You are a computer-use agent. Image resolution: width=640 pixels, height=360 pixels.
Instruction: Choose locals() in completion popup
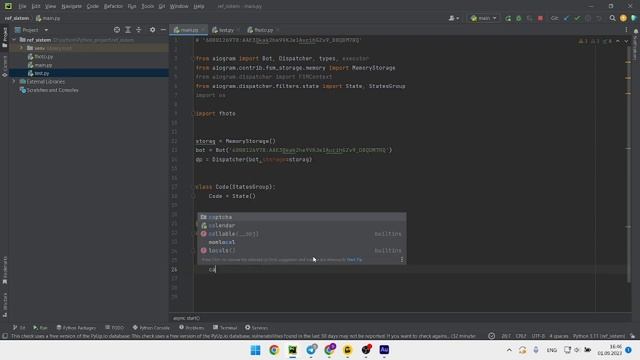click(x=302, y=250)
